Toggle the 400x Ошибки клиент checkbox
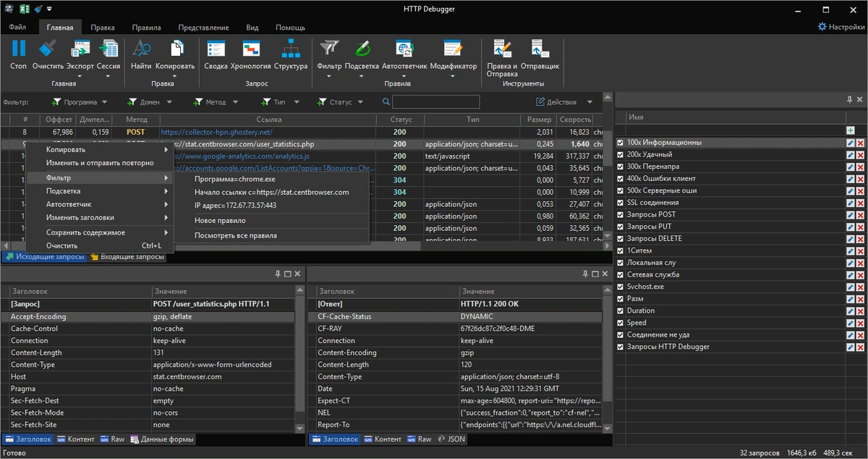Viewport: 868px width, 459px height. click(x=620, y=179)
